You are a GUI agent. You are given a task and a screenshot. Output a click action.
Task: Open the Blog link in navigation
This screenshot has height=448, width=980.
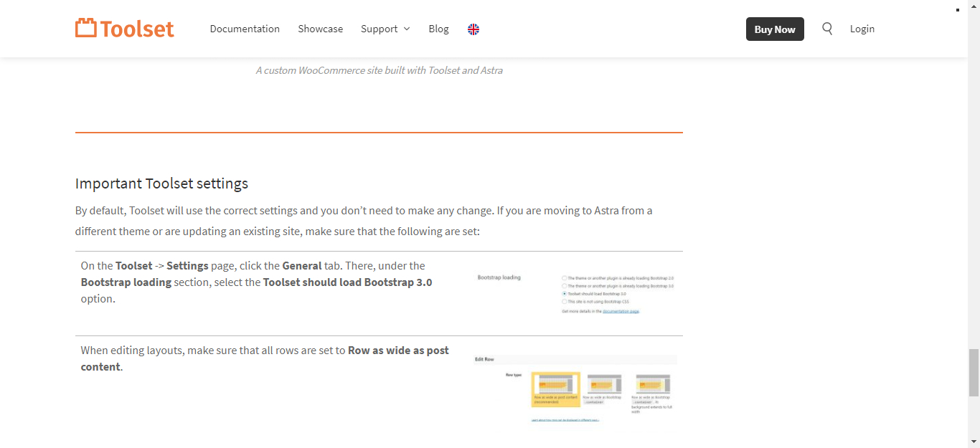tap(438, 29)
